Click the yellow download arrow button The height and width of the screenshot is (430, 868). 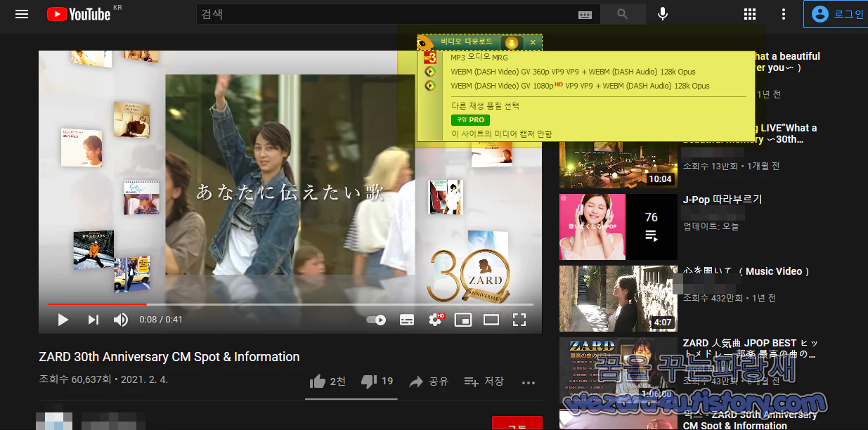click(512, 43)
